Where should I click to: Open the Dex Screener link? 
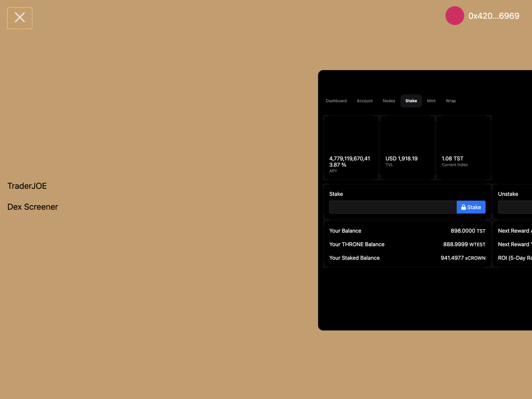click(32, 207)
